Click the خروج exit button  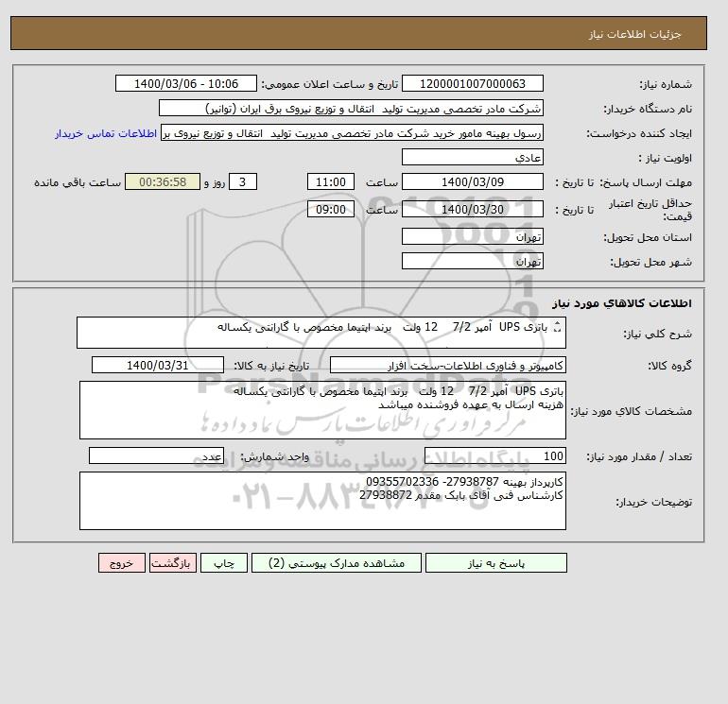coord(122,563)
